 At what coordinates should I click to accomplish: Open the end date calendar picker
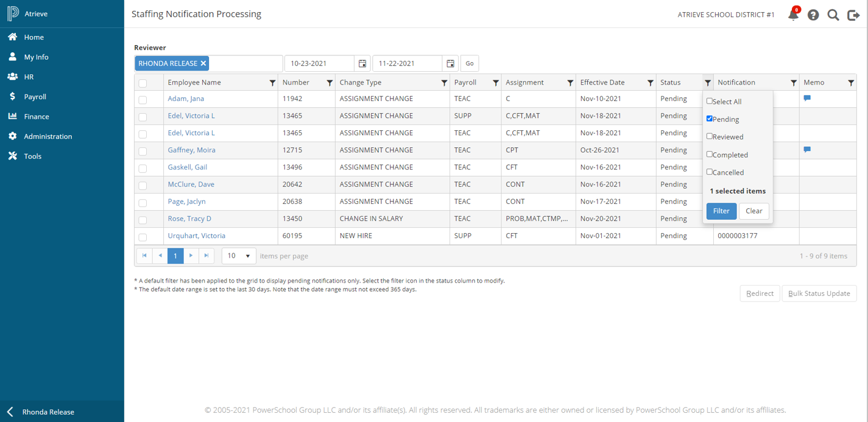click(450, 63)
